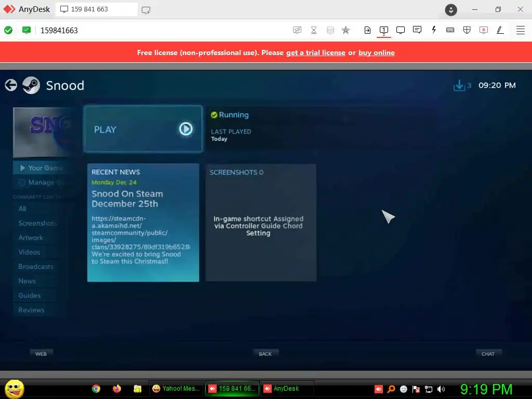Click the network tray icon

(x=429, y=389)
